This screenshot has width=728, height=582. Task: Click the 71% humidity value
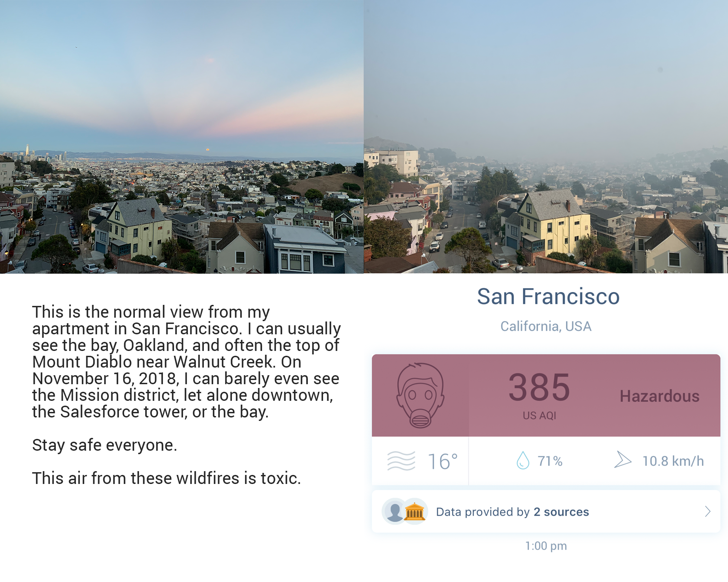click(x=550, y=461)
